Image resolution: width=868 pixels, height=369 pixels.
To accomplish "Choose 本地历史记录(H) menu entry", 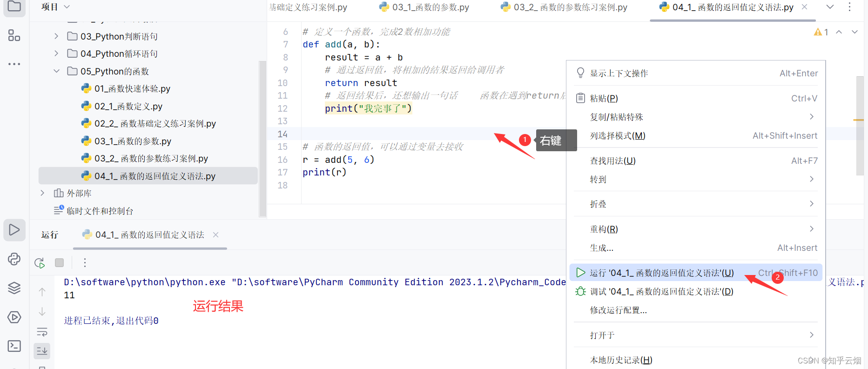I will click(x=696, y=360).
